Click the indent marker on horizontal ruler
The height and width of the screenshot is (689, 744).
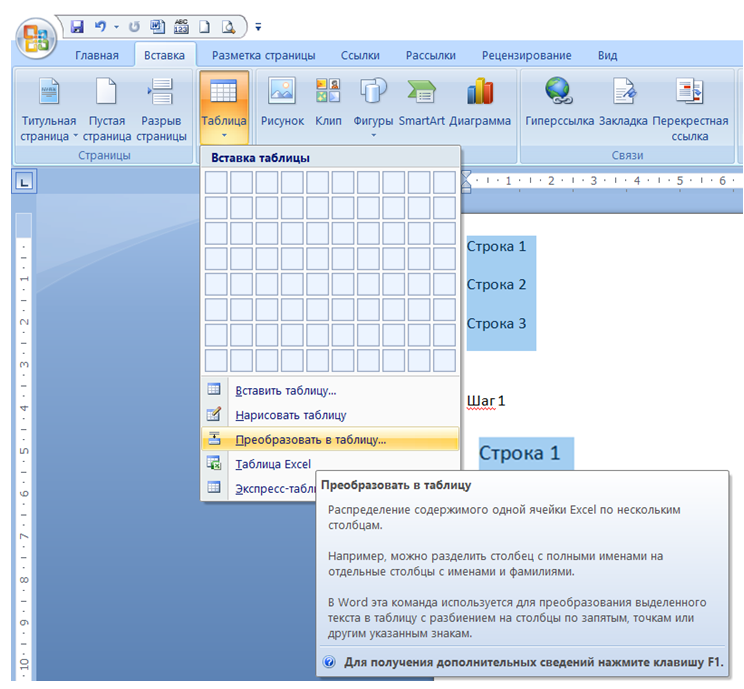[466, 182]
